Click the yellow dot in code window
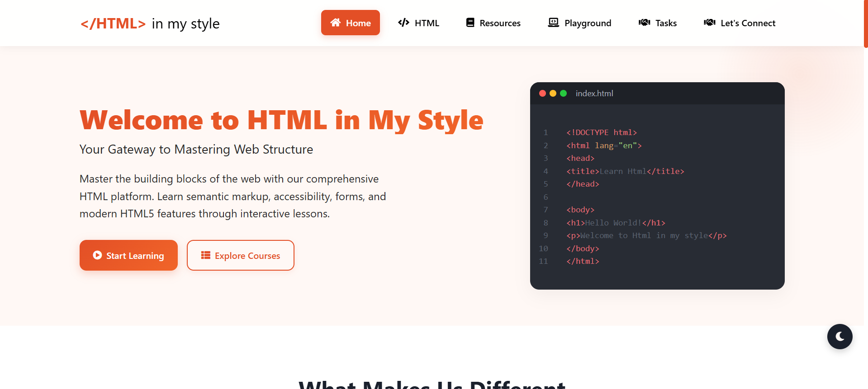868x389 pixels. [553, 94]
